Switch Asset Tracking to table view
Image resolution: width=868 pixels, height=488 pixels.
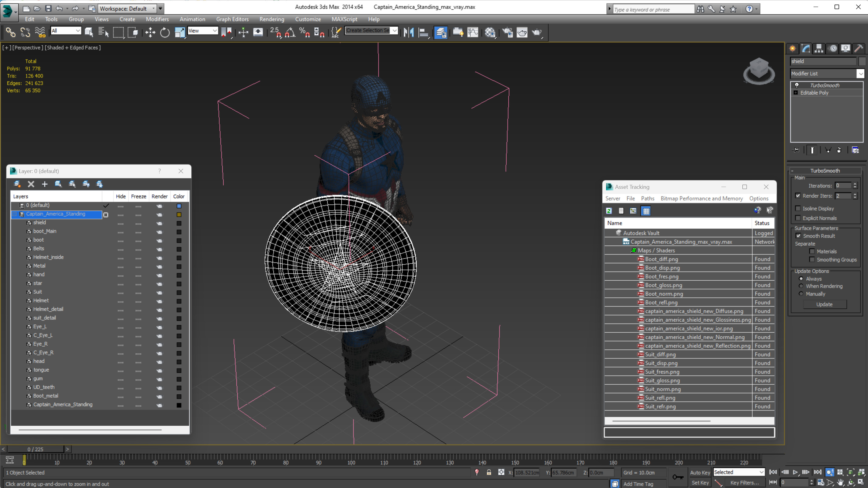coord(646,211)
